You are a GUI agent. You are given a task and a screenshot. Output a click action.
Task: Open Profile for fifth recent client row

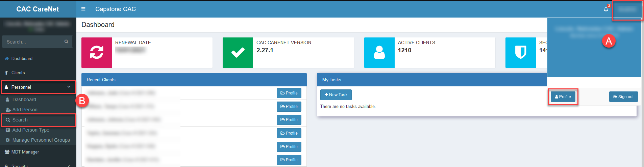(289, 147)
